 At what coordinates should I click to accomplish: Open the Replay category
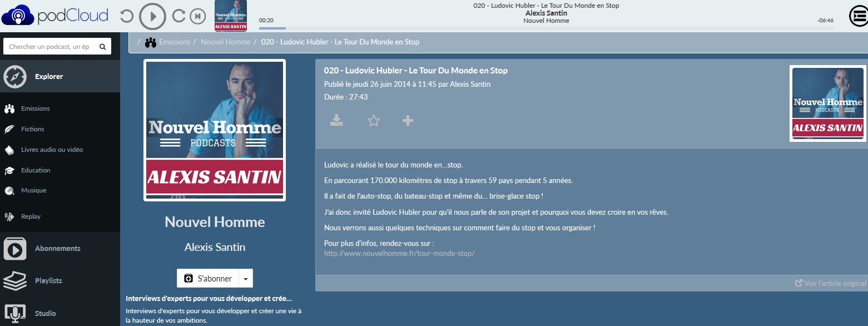coord(31,216)
